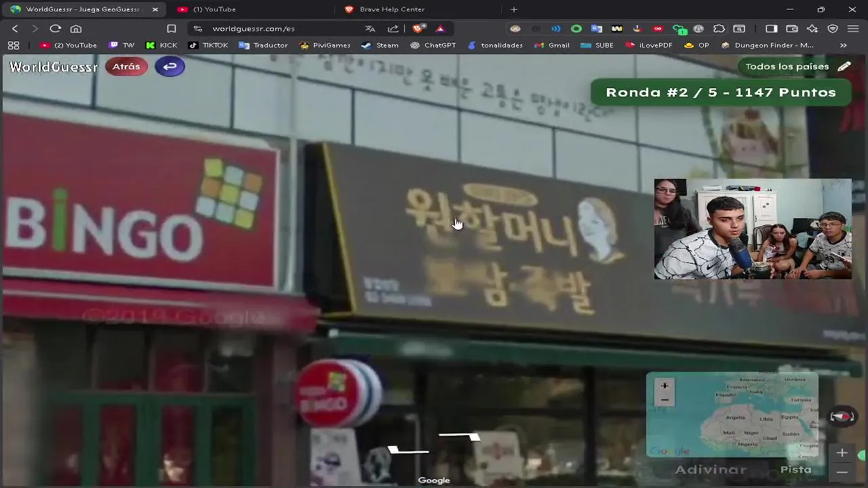Viewport: 868px width, 488px height.
Task: Go back using the browser back arrow
Action: [x=15, y=28]
